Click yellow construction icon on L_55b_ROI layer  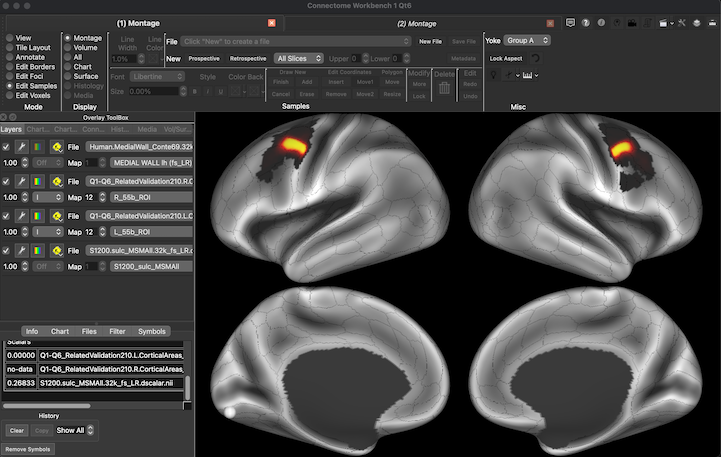58,215
